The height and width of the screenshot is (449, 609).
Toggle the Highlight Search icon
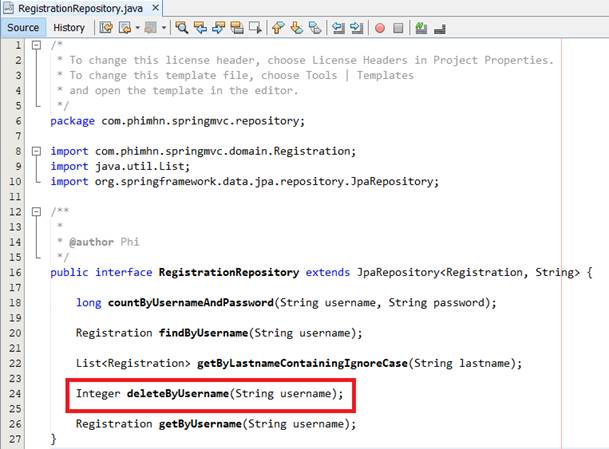click(x=237, y=28)
